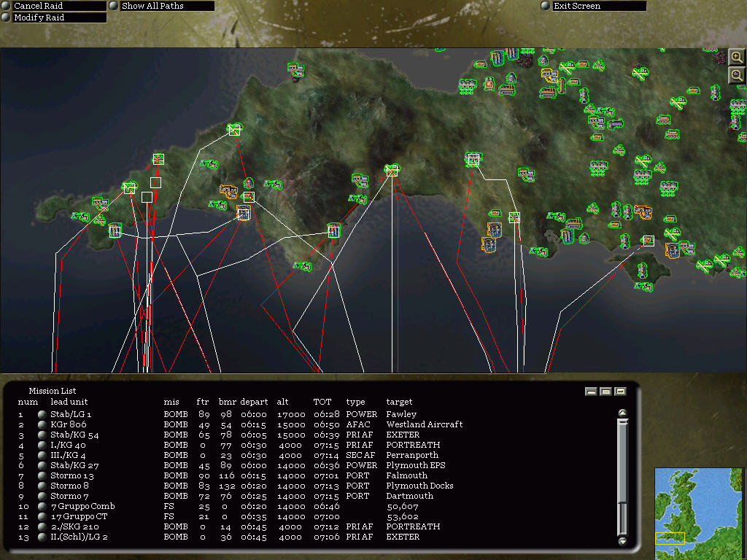Click the "SEC AF" type cell for mission 5
This screenshot has height=560, width=747.
click(360, 455)
